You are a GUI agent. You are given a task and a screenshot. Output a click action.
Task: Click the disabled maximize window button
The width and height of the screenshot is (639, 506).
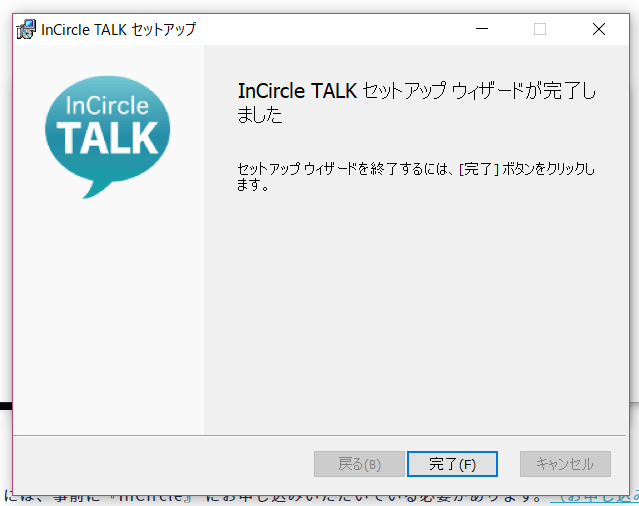coord(540,29)
